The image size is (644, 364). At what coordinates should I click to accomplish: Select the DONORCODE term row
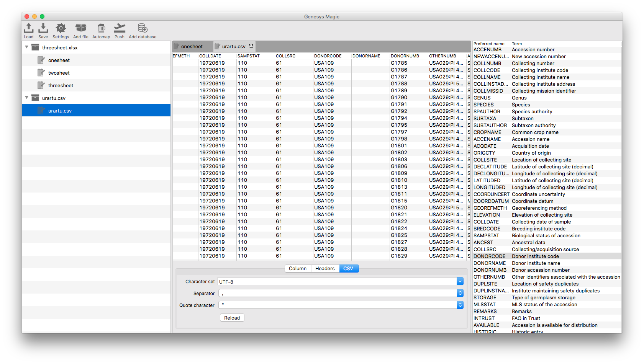tap(547, 256)
